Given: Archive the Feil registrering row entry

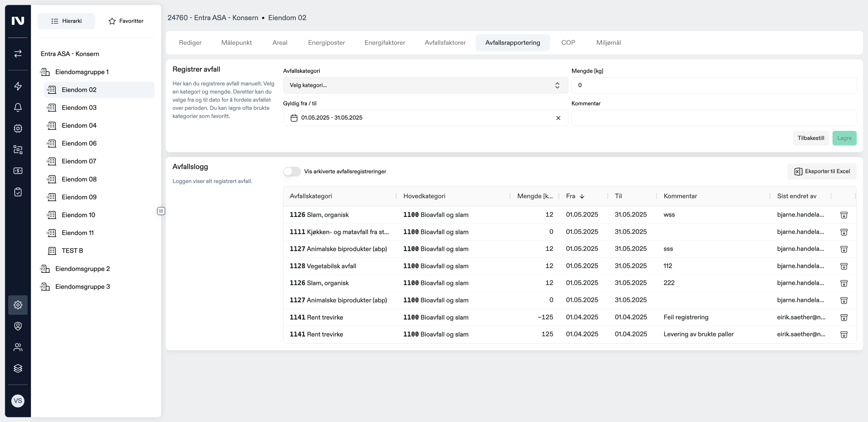Looking at the screenshot, I should pyautogui.click(x=844, y=318).
